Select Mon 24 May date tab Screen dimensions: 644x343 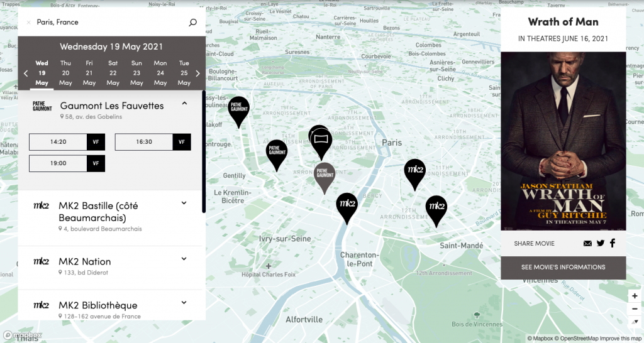160,73
